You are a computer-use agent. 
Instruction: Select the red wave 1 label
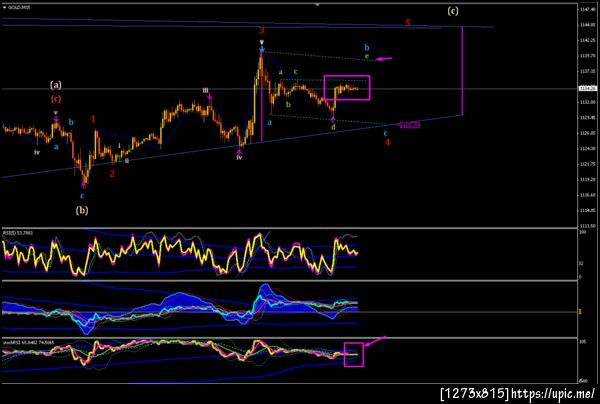point(93,119)
